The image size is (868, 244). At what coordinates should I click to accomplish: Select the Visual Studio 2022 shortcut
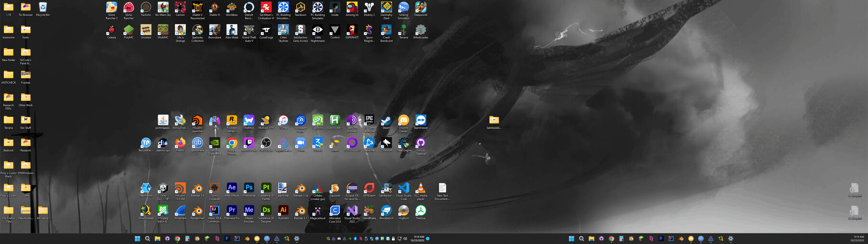coord(352,214)
